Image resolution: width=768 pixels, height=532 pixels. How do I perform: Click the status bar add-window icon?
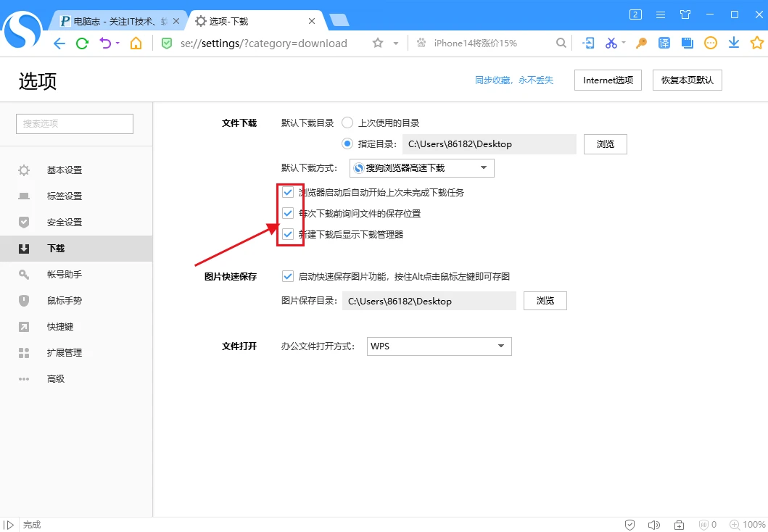[x=679, y=525]
